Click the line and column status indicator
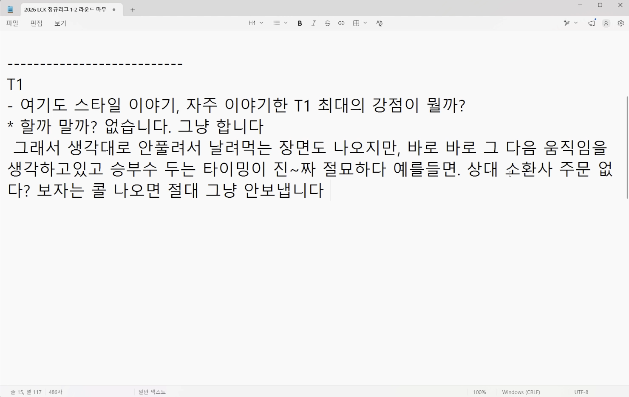Viewport: 629px width, 397px height. tap(26, 392)
